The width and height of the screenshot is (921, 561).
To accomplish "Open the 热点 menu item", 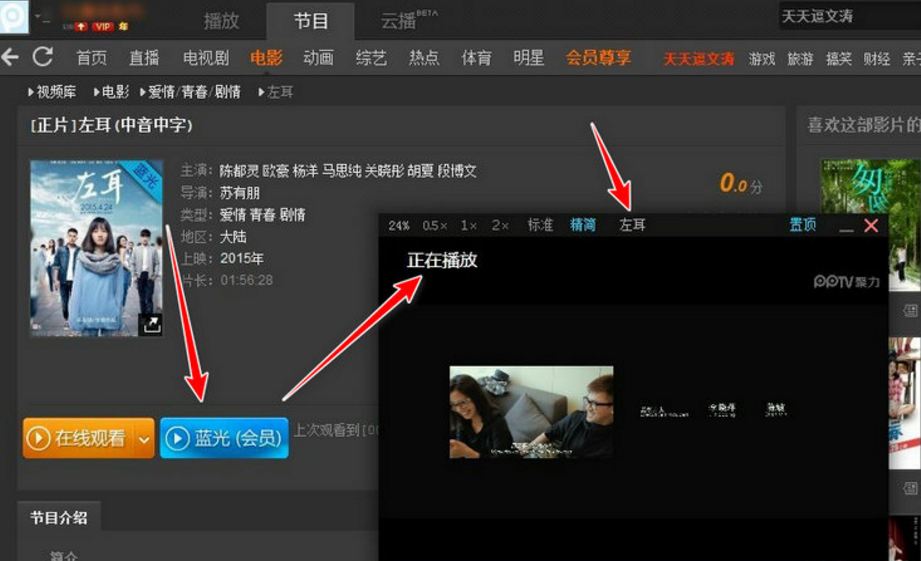I will (x=423, y=58).
